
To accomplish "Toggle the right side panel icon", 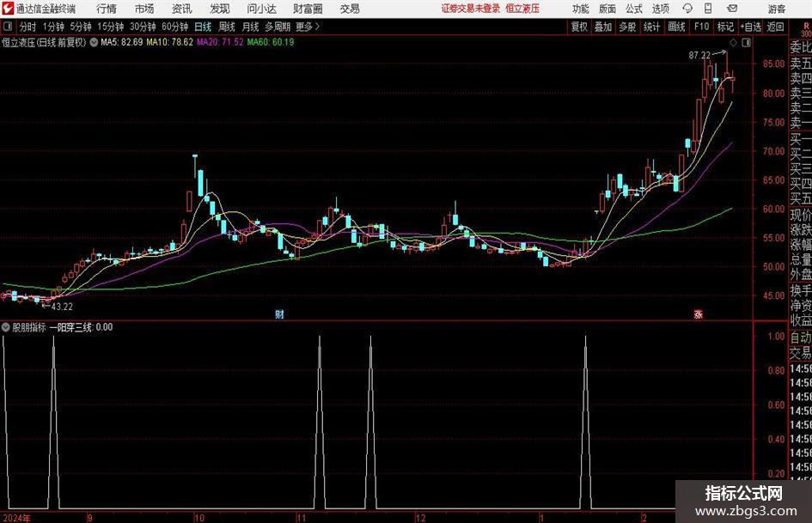I will 746,43.
